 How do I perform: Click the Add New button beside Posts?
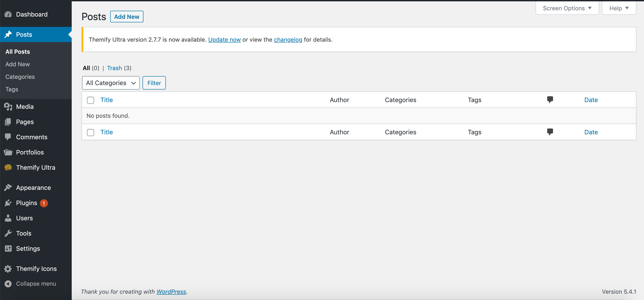pyautogui.click(x=127, y=17)
